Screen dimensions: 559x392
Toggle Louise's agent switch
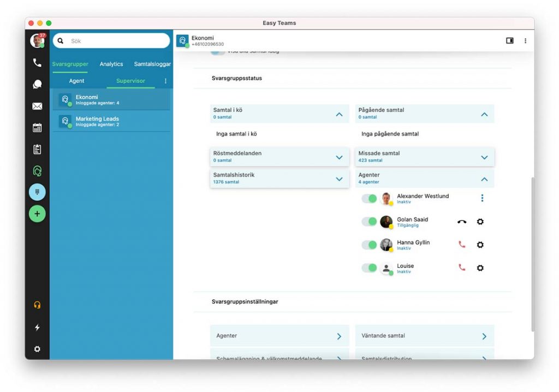pyautogui.click(x=369, y=268)
